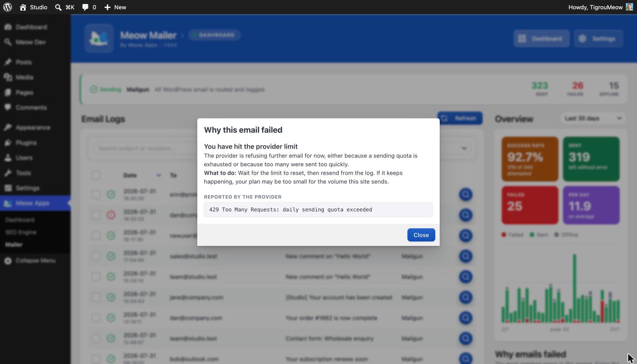Click the Tools wrench icon in sidebar
637x364 pixels.
pyautogui.click(x=8, y=173)
